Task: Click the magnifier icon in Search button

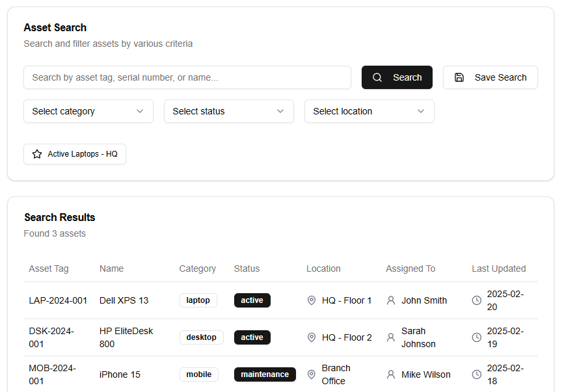Action: click(x=377, y=77)
